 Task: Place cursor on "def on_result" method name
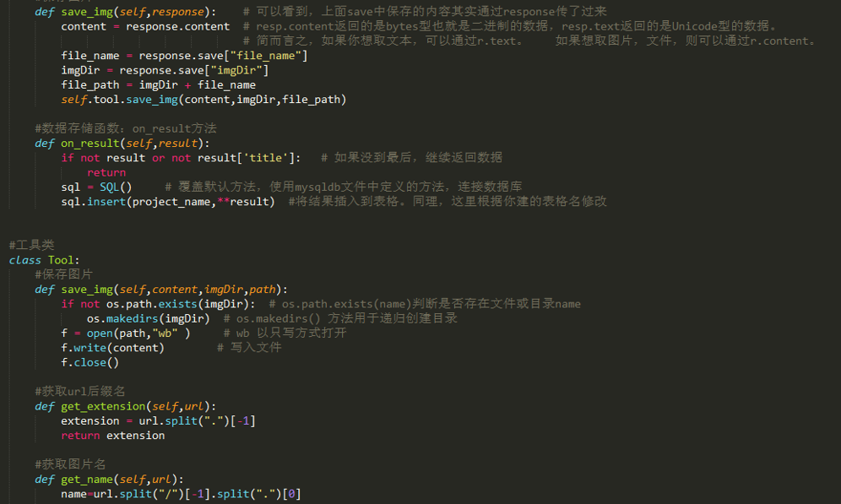coord(90,144)
